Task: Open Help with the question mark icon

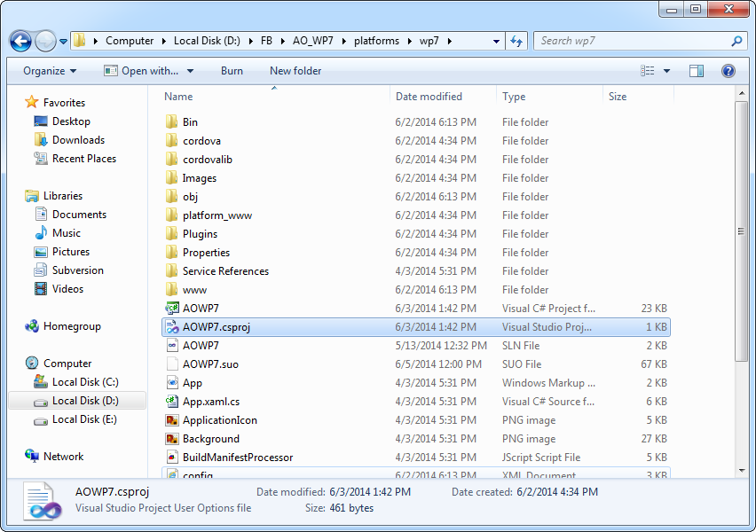Action: [728, 71]
